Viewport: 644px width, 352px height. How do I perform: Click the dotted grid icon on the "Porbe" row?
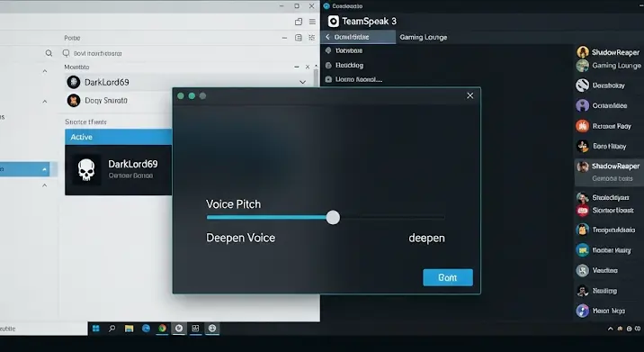[x=312, y=38]
